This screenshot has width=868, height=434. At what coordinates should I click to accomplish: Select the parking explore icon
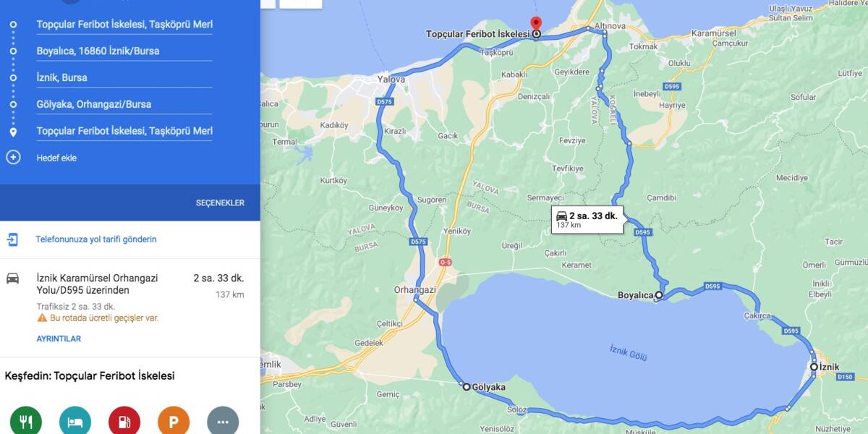[x=174, y=422]
